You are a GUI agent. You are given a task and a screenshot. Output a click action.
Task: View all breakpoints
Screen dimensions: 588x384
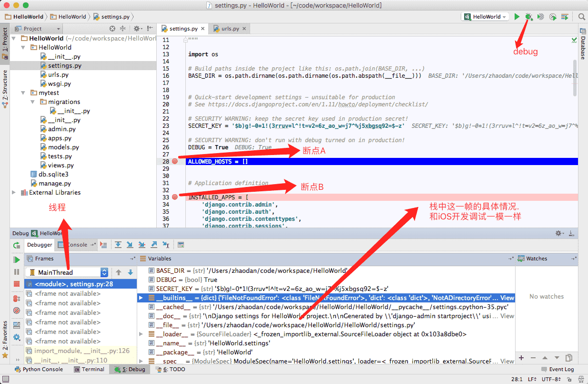click(x=17, y=299)
